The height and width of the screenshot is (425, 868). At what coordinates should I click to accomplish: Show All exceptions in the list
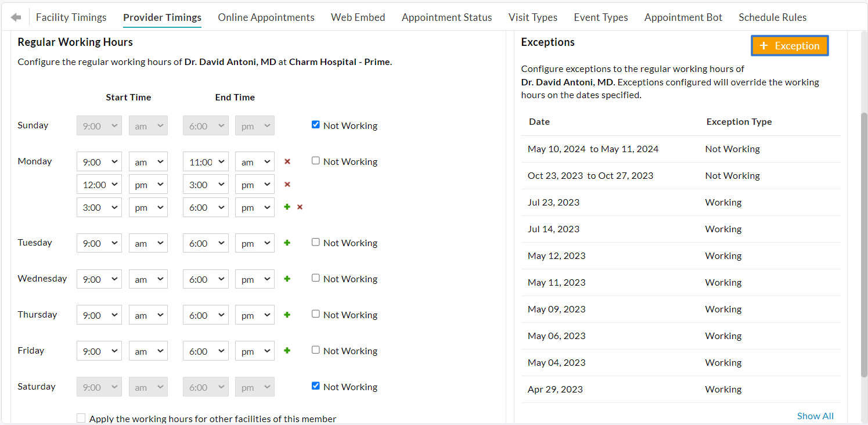815,416
